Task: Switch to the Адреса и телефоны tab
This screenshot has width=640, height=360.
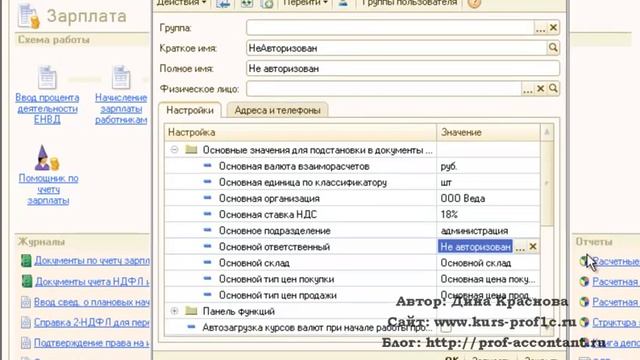Action: [278, 110]
